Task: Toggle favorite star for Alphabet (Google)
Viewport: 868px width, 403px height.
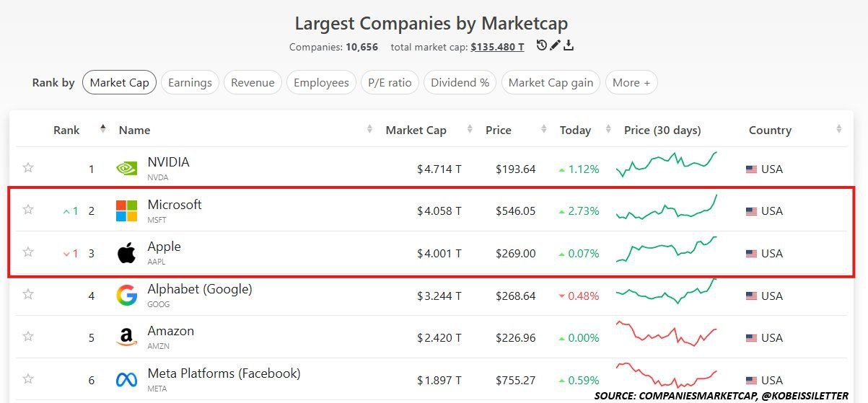Action: 28,294
